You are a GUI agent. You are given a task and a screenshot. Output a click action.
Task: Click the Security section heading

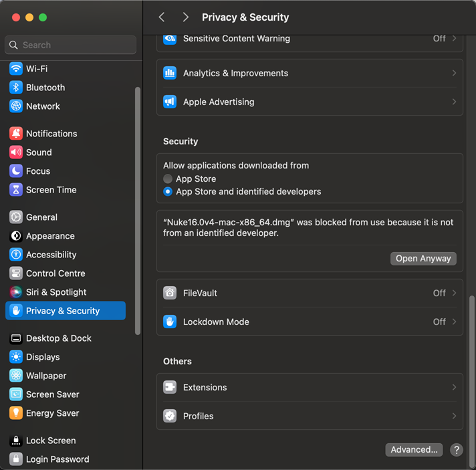[x=181, y=142]
